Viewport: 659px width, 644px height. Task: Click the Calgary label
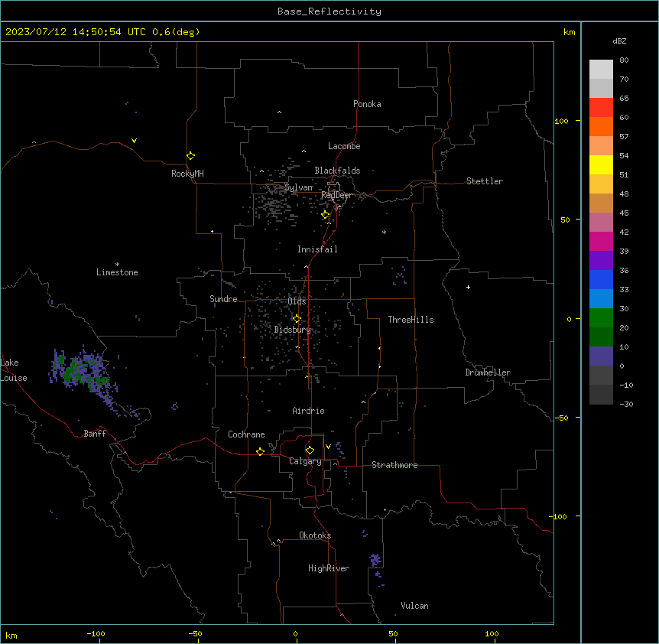point(305,461)
